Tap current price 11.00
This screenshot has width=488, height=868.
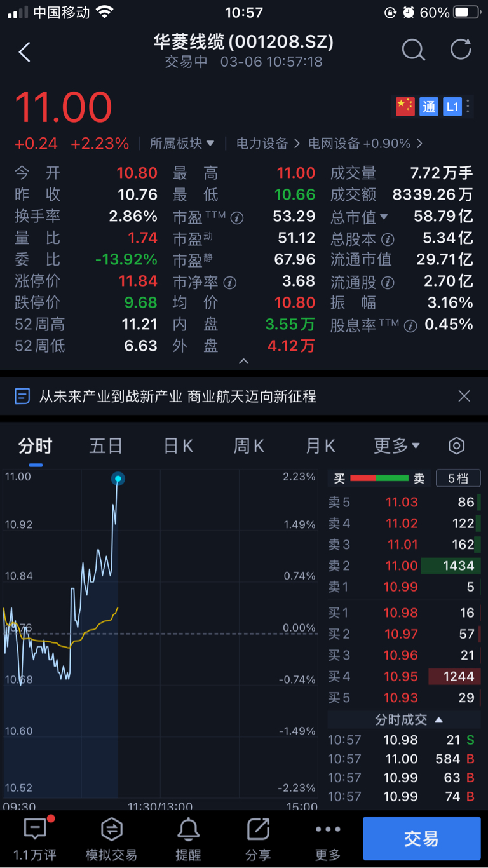point(64,107)
